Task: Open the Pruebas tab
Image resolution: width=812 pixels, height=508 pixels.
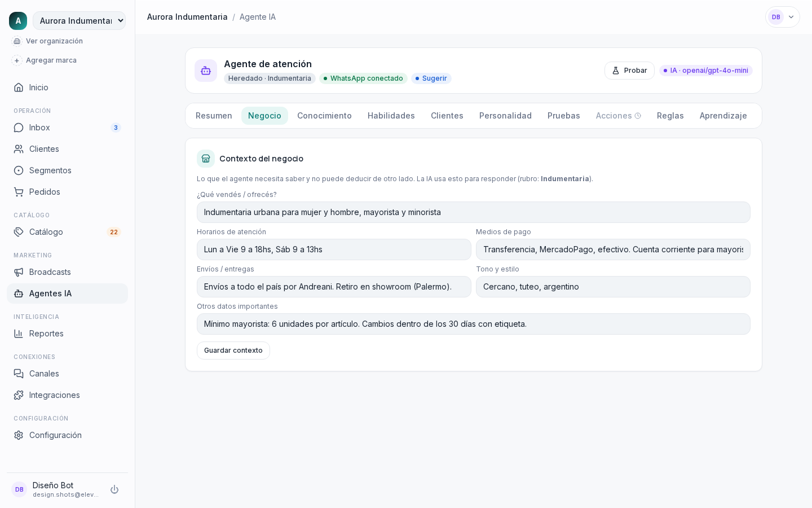Action: [x=564, y=116]
